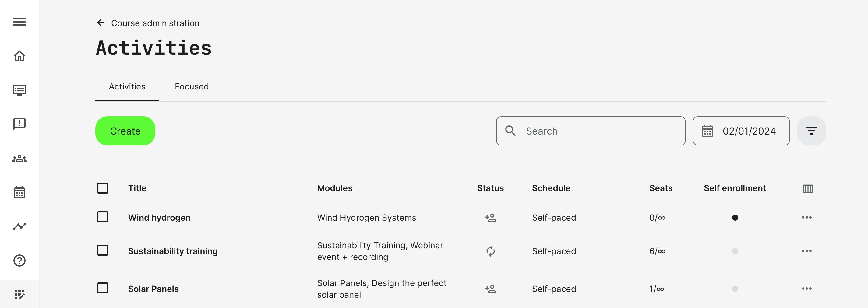The image size is (868, 308).
Task: Open more options for Sustainability training
Action: 806,251
